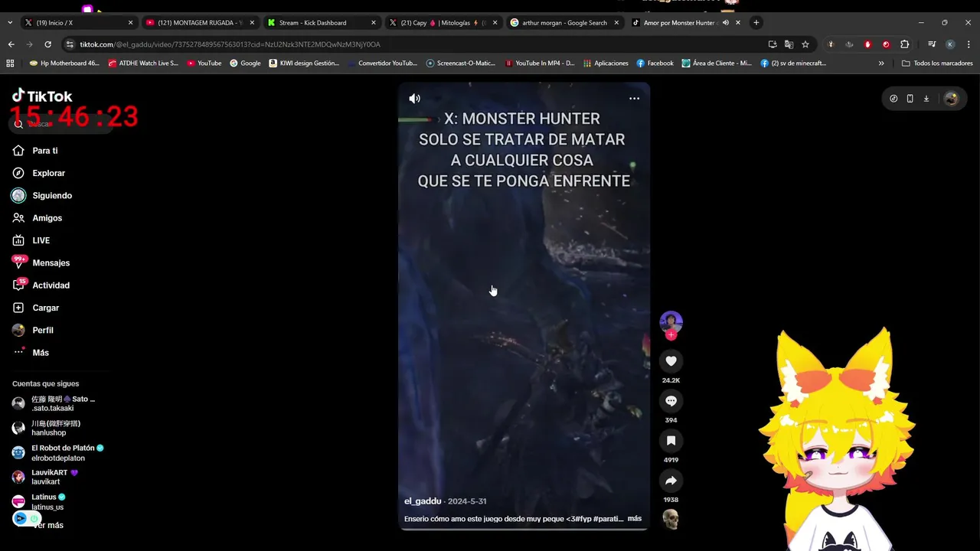Open el_gaddu username link on video

click(423, 501)
